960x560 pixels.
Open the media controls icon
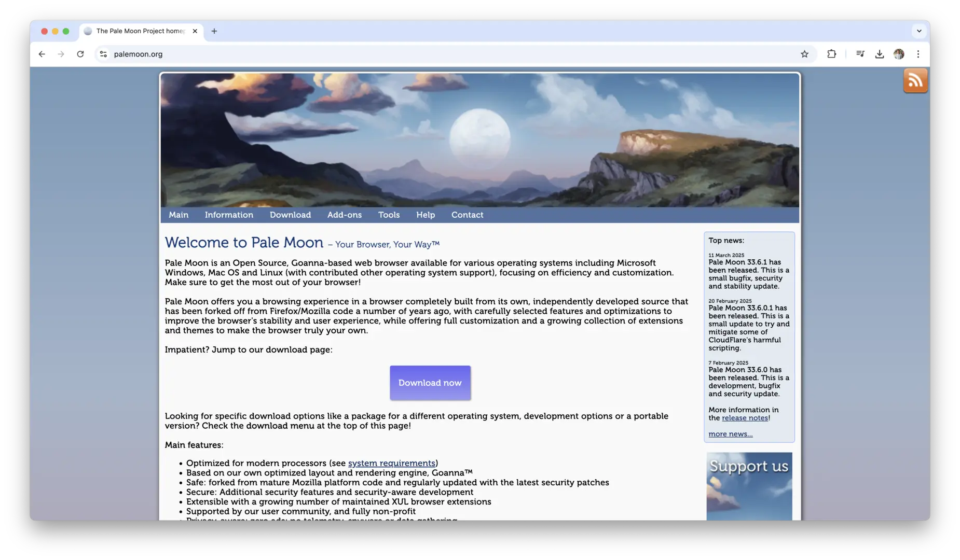[860, 54]
